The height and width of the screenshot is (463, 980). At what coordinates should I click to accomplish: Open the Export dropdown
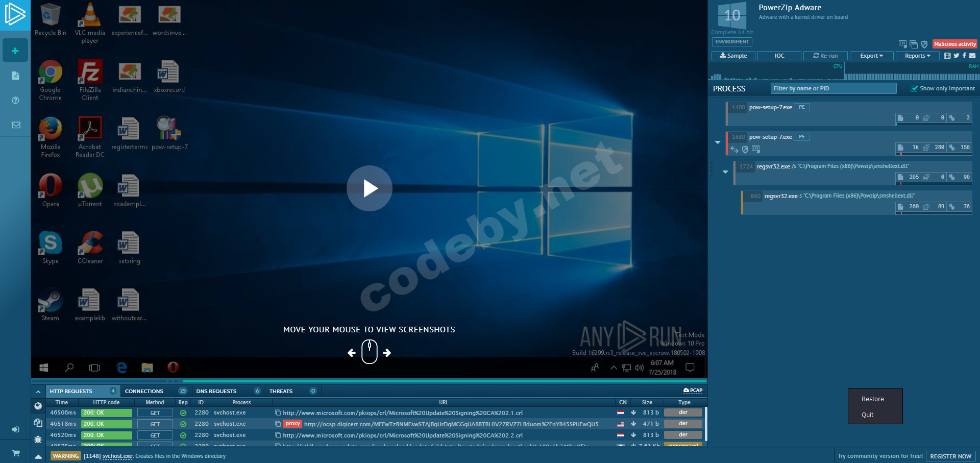871,56
